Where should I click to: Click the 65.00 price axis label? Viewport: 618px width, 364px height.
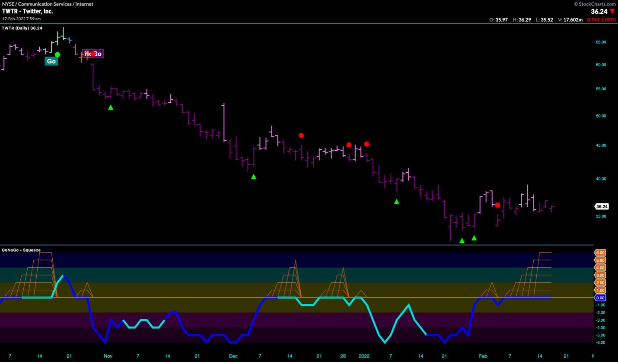pos(601,42)
